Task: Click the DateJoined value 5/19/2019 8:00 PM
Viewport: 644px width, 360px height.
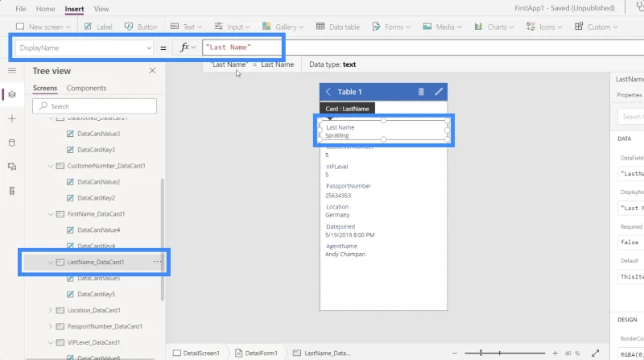Action: (x=349, y=235)
